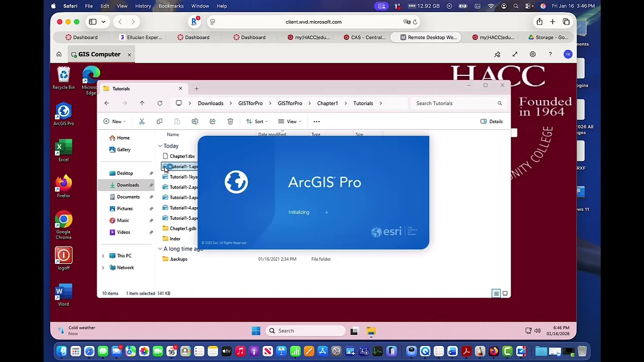
Task: Open the New dropdown in Explorer
Action: (115, 121)
